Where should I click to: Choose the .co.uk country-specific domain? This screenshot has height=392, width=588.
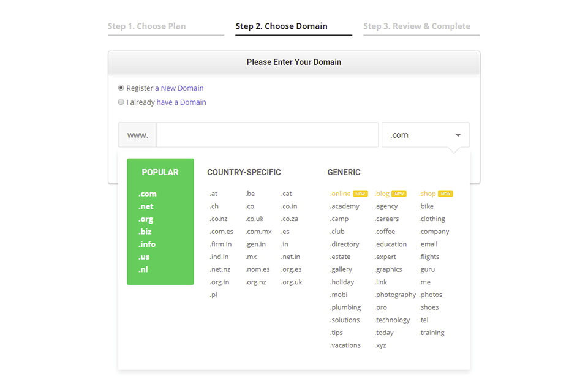pos(253,219)
